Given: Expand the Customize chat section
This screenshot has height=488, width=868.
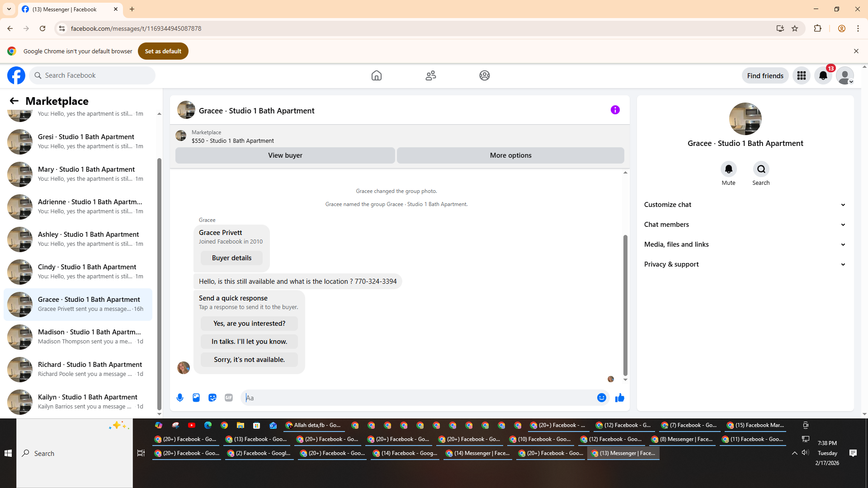Looking at the screenshot, I should 745,205.
